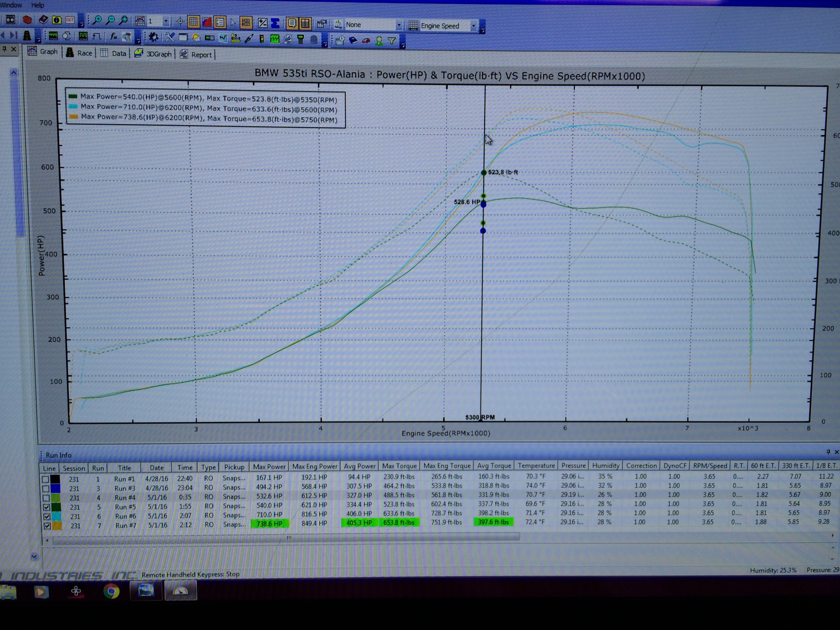The width and height of the screenshot is (840, 630).
Task: Click the filter funnel icon
Action: [392, 41]
